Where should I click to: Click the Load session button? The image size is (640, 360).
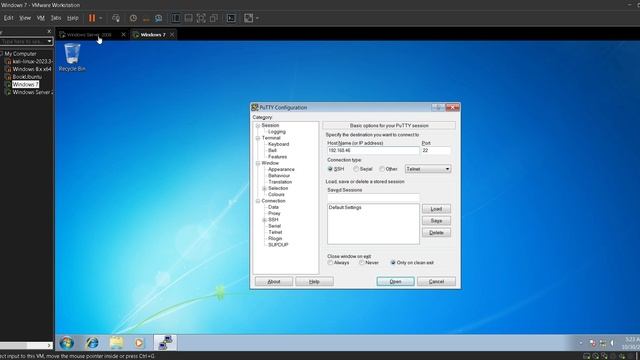[436, 209]
